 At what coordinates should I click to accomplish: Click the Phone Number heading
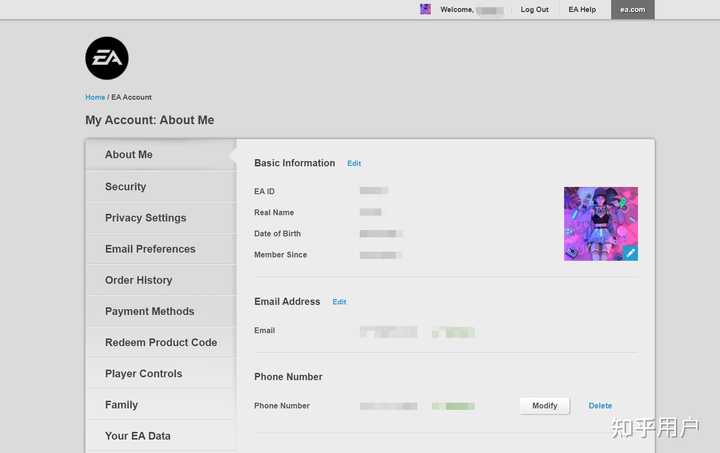pos(288,377)
